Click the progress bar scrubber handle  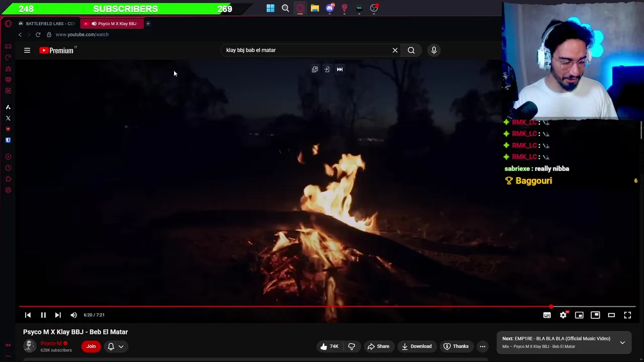tap(551, 307)
